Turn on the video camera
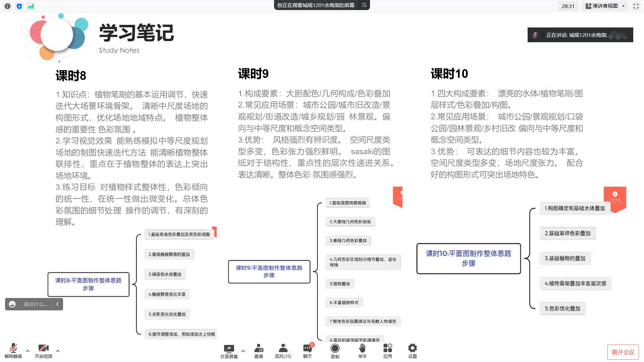The width and height of the screenshot is (644, 362). tap(43, 349)
